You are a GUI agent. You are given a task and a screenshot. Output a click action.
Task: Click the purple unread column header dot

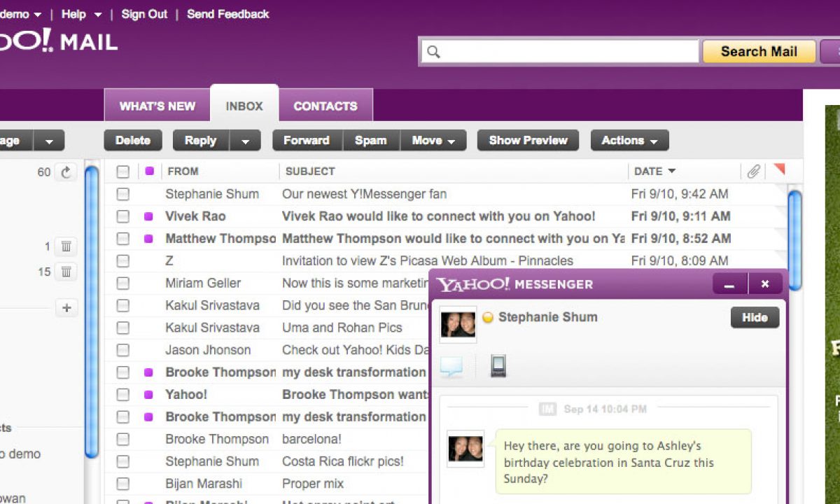coord(149,171)
